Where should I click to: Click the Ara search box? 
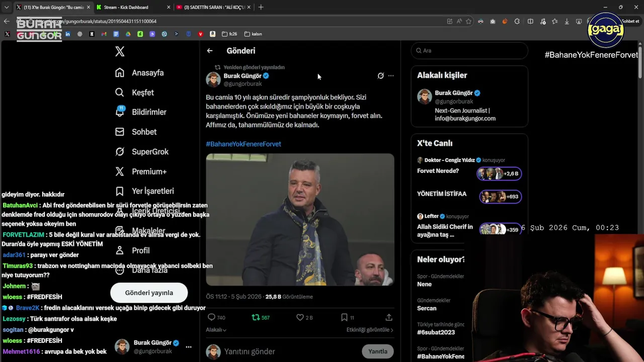469,51
